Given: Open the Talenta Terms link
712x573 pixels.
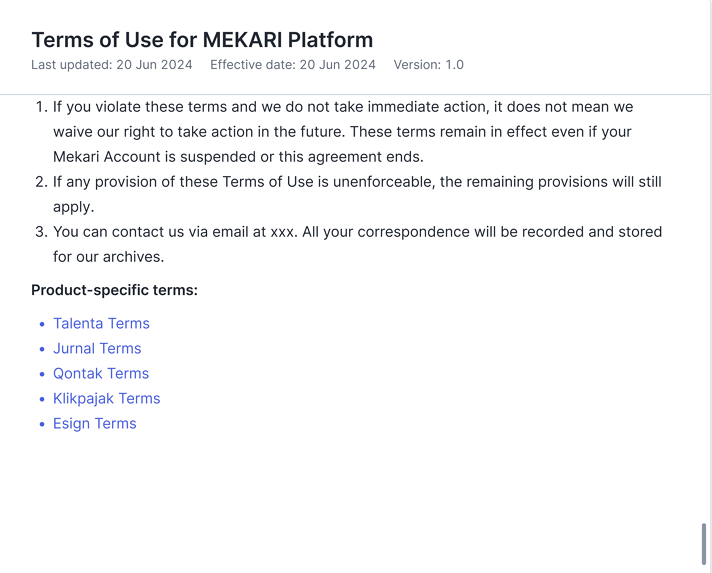Looking at the screenshot, I should point(101,324).
